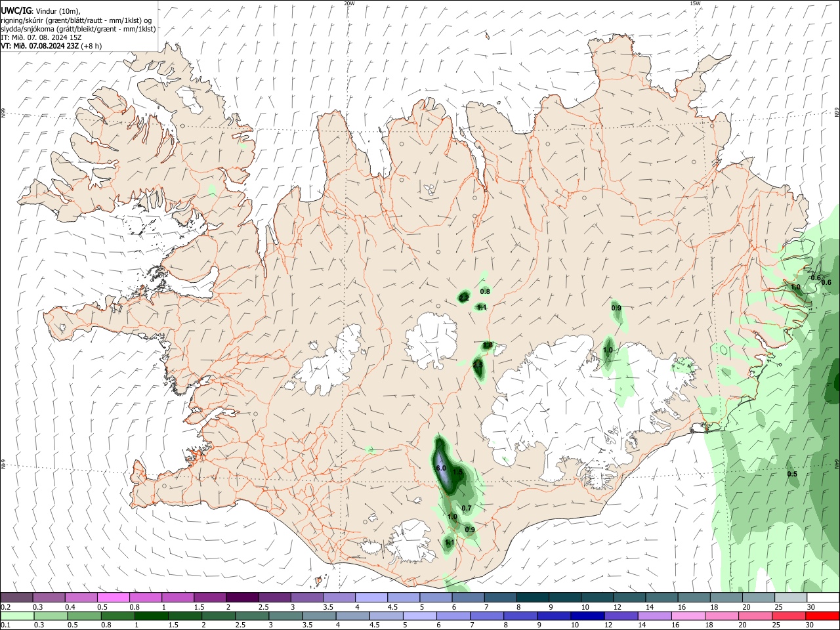840x630 pixels.
Task: Pick the dark navy blue swatch in the rain legend
Action: coord(587,616)
